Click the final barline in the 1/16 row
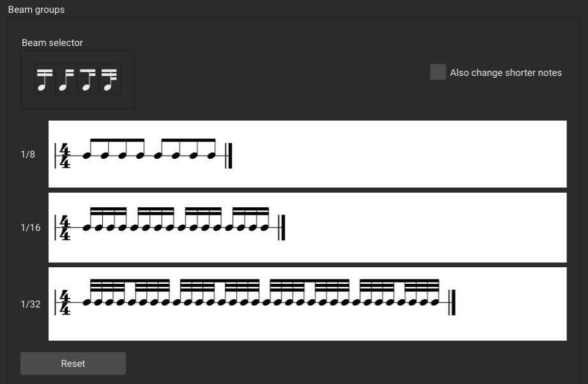The height and width of the screenshot is (384, 588). pos(282,228)
